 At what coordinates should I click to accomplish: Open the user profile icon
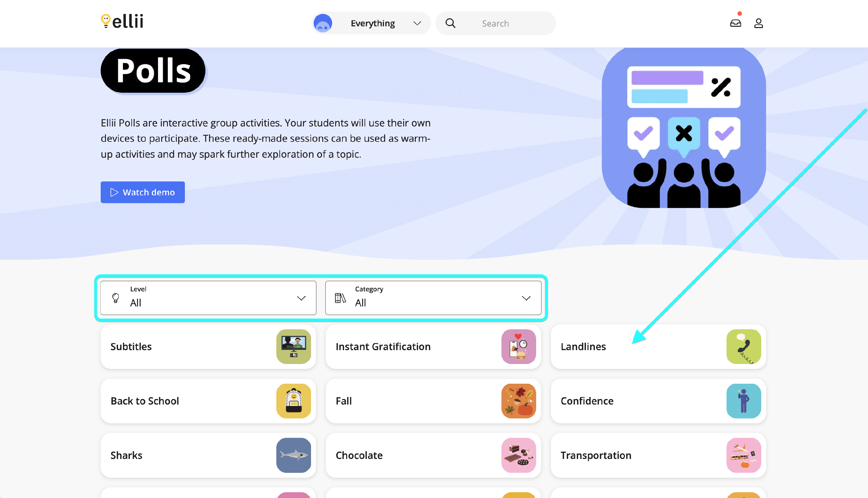tap(759, 23)
